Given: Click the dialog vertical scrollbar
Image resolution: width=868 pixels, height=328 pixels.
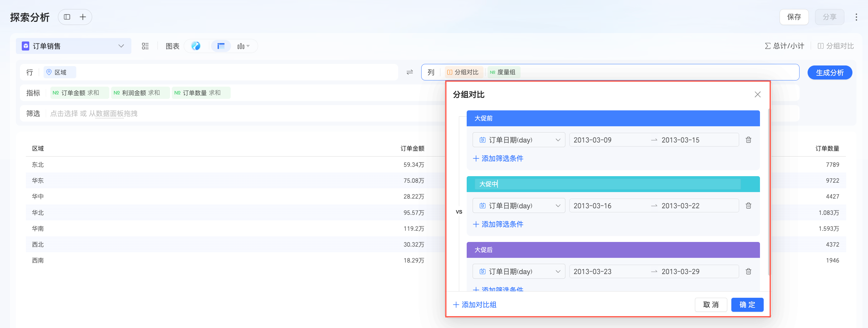Looking at the screenshot, I should pyautogui.click(x=769, y=192).
